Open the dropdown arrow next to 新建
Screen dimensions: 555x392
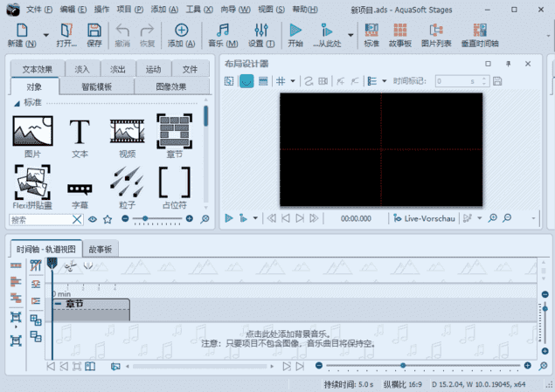[46, 35]
